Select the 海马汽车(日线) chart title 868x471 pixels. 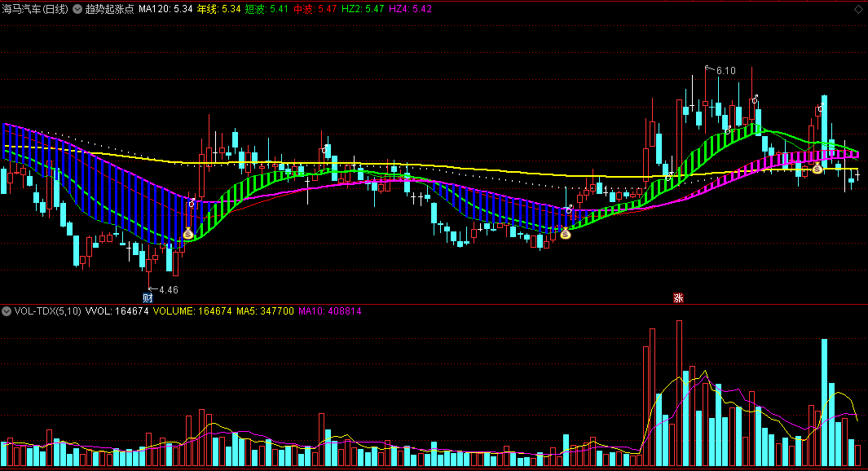point(35,9)
